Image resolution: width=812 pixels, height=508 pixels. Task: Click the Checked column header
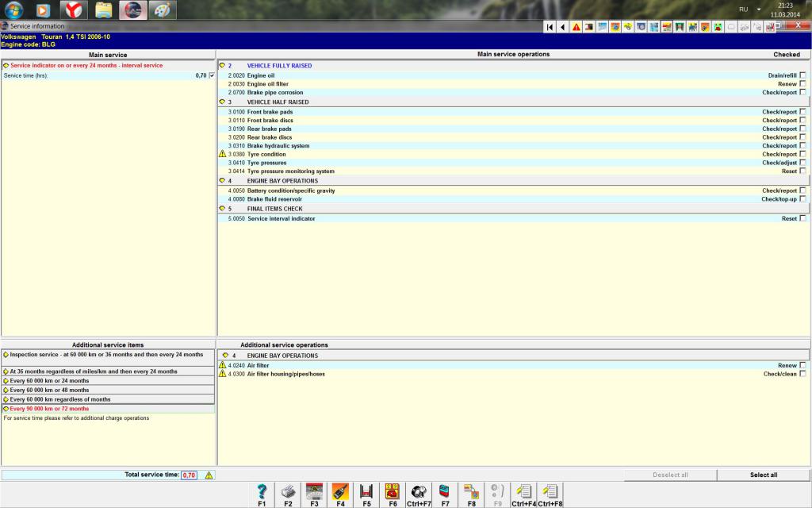click(x=787, y=55)
